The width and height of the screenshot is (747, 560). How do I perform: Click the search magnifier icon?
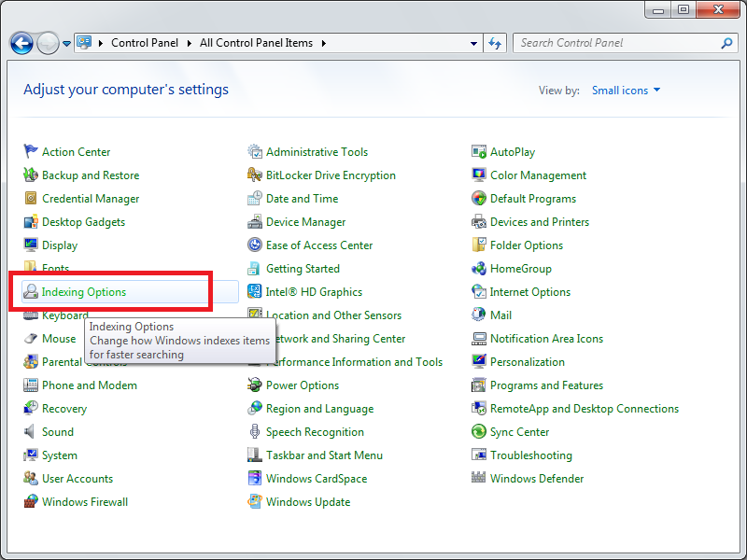click(x=726, y=43)
